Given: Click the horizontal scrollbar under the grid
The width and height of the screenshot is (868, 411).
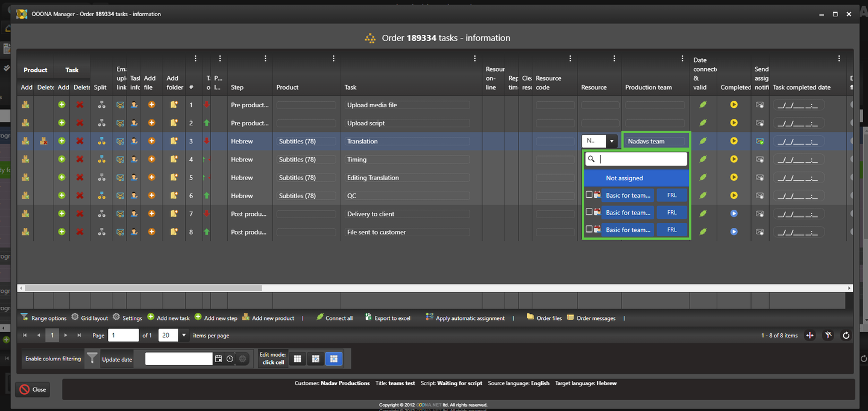Looking at the screenshot, I should pyautogui.click(x=143, y=288).
